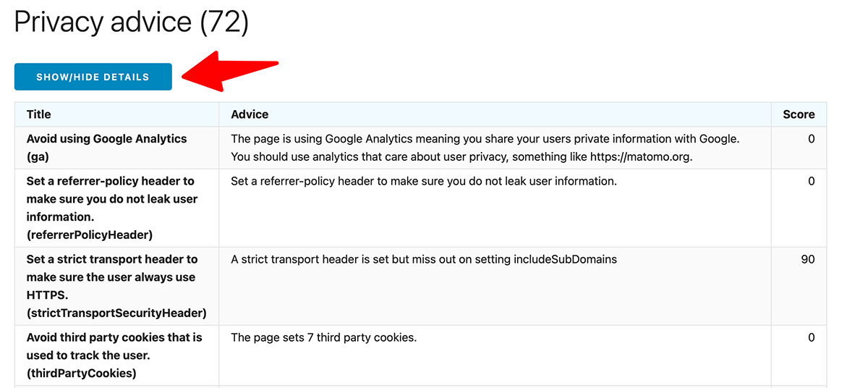Click the Google Analytics score of 0
This screenshot has height=388, width=868.
pyautogui.click(x=812, y=139)
